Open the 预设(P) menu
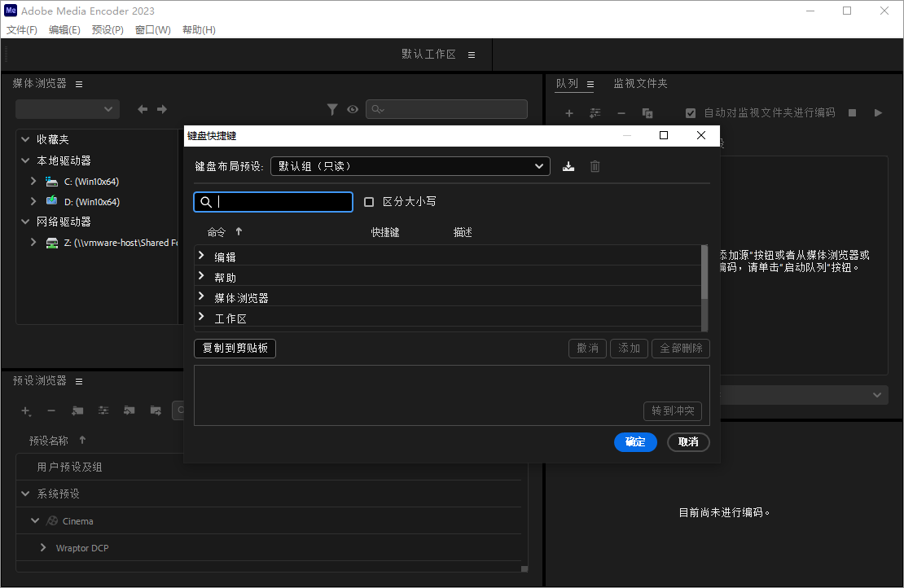The height and width of the screenshot is (588, 904). 107,29
